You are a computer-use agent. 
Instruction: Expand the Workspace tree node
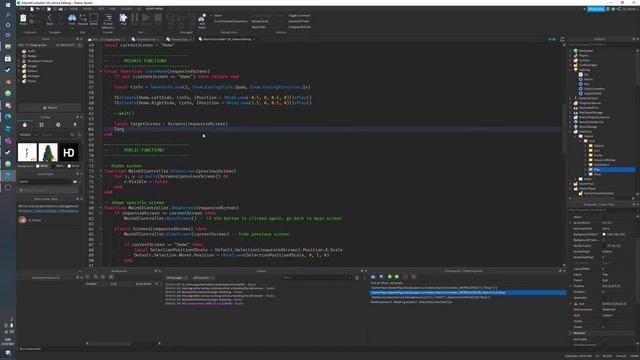[x=571, y=51]
